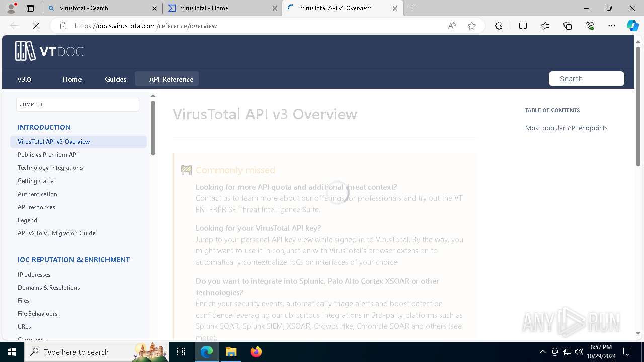Image resolution: width=644 pixels, height=362 pixels.
Task: Click the Windows taskbar search box
Action: 96,352
